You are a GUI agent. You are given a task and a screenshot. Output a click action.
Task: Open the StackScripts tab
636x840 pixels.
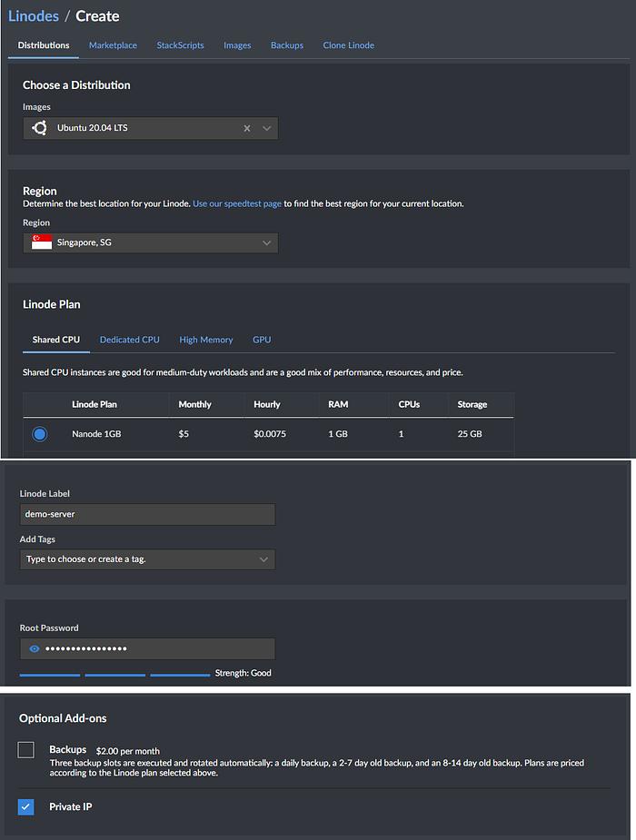[180, 45]
